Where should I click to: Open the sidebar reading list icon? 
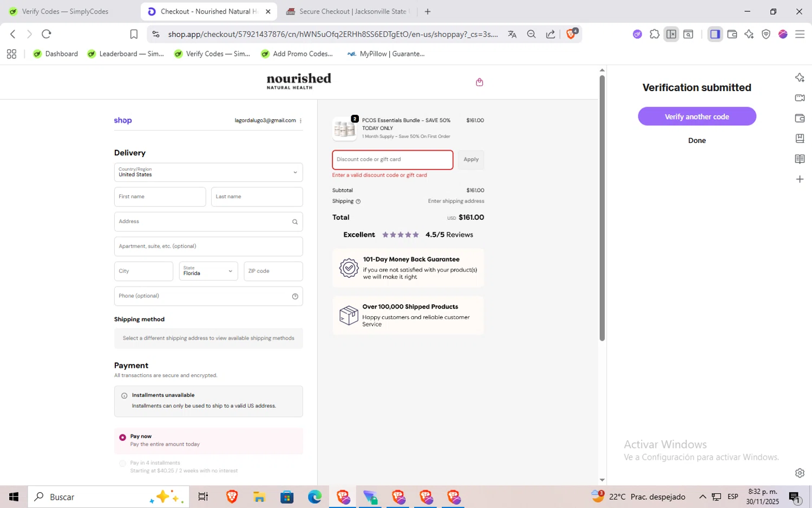(800, 159)
